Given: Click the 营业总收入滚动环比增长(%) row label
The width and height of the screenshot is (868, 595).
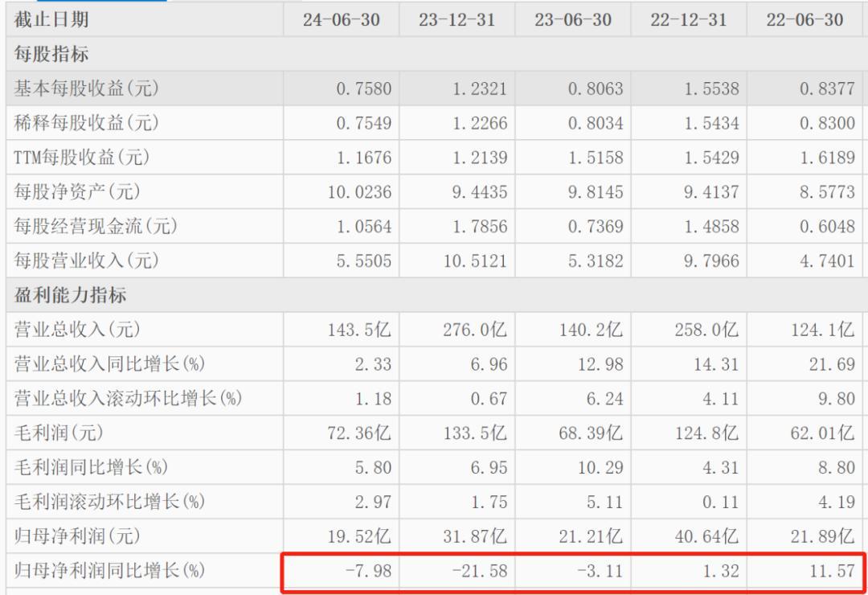Looking at the screenshot, I should point(128,398).
